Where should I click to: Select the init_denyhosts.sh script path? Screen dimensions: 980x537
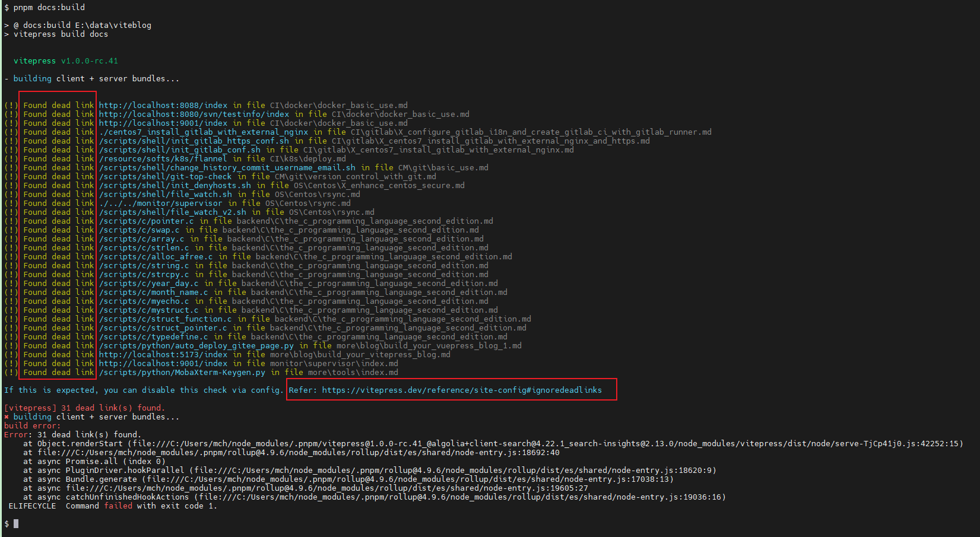[x=175, y=185]
